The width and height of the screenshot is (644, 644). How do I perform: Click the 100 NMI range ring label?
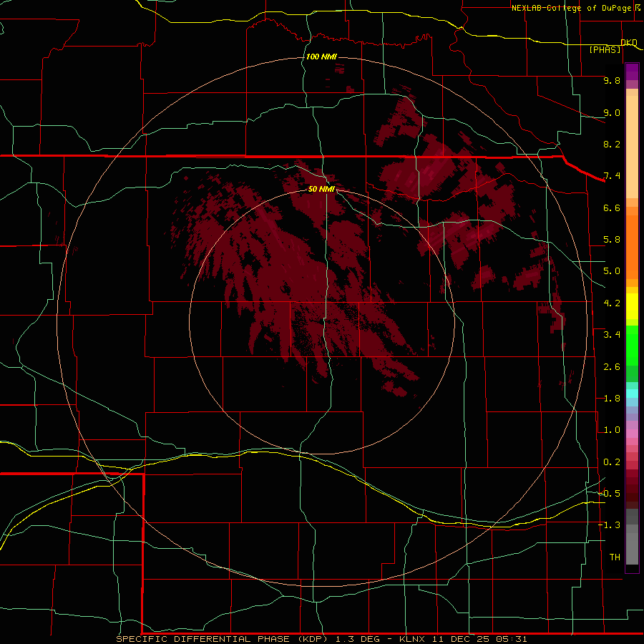coord(321,57)
